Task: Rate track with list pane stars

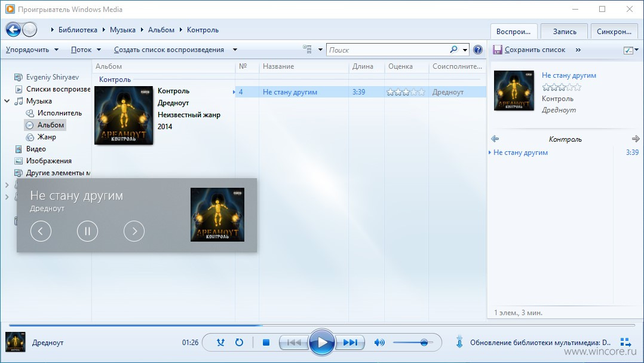Action: 562,87
